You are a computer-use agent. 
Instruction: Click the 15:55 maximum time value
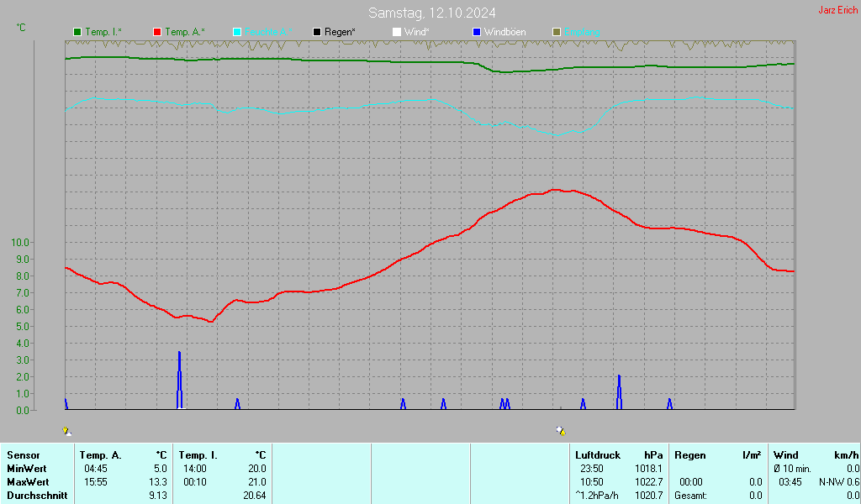tap(96, 482)
